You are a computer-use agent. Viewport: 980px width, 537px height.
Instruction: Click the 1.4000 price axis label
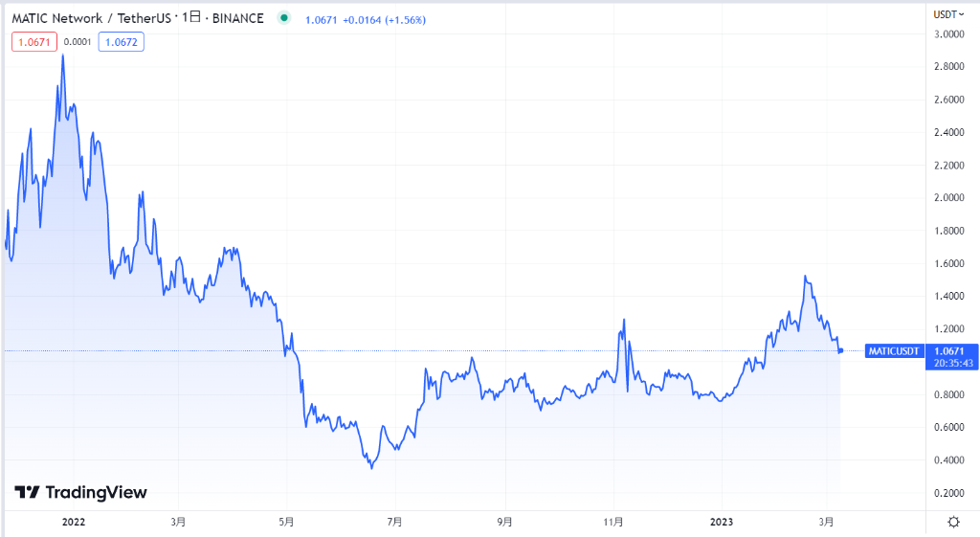coord(948,297)
